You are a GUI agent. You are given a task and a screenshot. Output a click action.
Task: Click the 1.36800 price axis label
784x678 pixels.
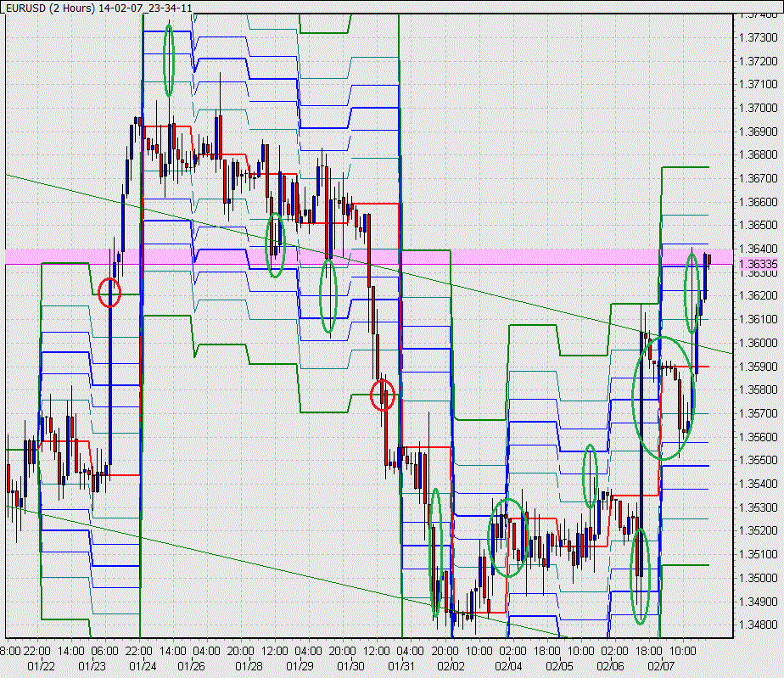(758, 154)
